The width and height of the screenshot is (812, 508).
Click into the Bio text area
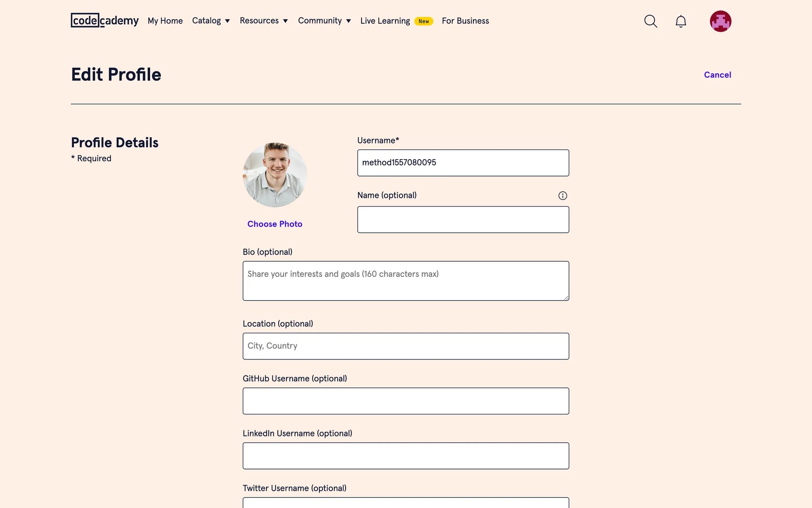coord(406,281)
